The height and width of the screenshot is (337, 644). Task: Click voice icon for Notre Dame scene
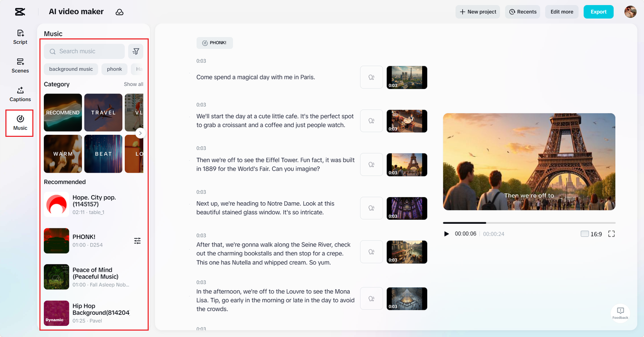(x=372, y=208)
